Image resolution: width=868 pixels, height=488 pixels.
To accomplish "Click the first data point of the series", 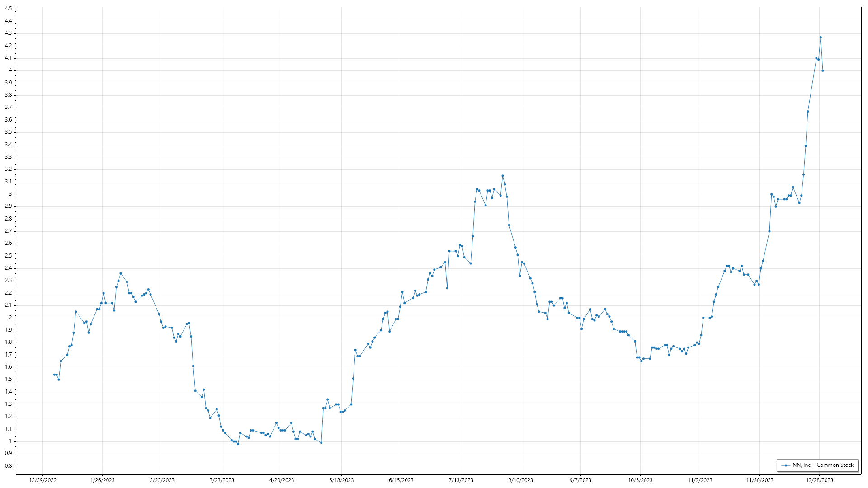I will coord(54,375).
